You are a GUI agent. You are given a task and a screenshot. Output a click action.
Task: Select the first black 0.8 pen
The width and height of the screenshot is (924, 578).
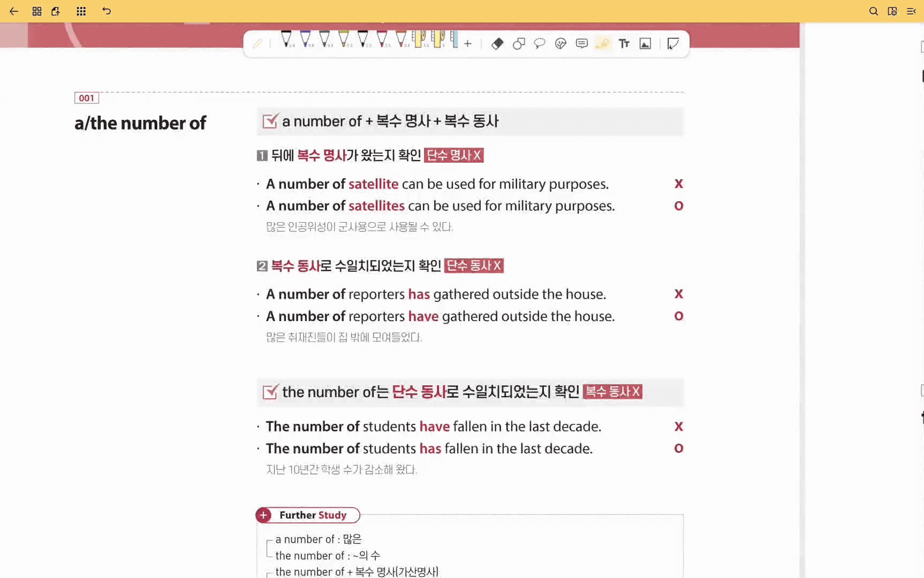(286, 39)
